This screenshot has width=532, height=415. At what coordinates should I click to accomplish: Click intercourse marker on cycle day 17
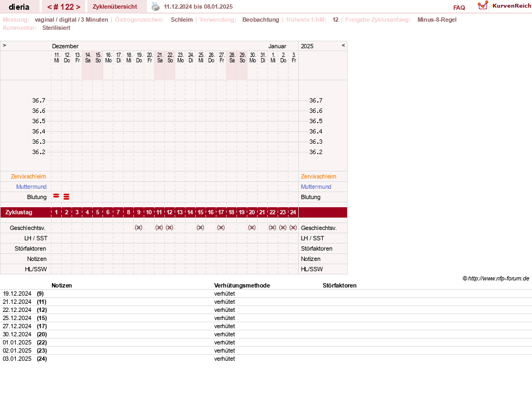click(221, 227)
